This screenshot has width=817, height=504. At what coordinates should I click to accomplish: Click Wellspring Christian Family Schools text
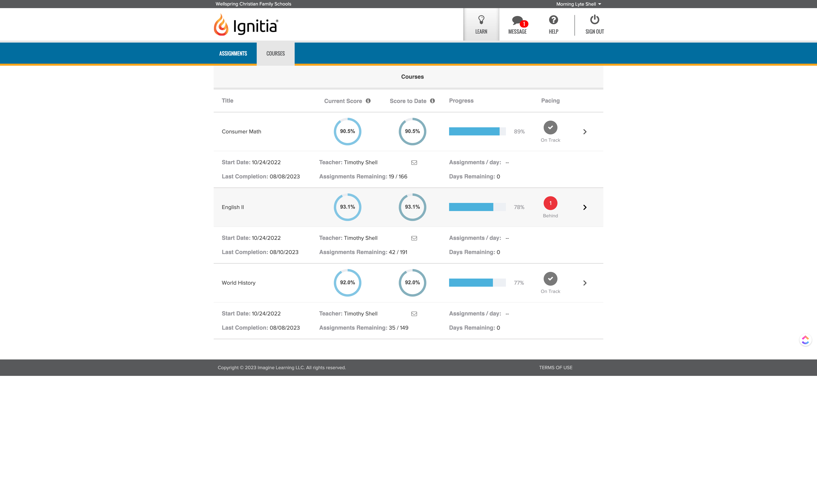[x=253, y=4]
